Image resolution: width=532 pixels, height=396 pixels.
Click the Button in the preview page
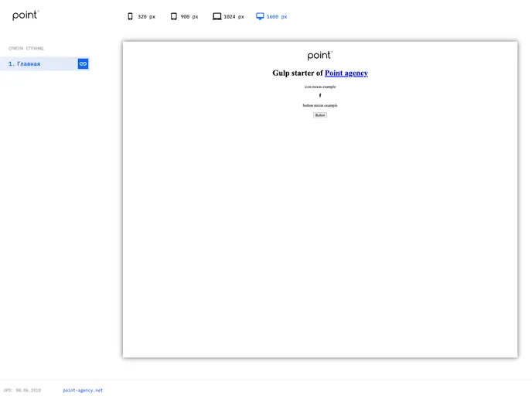click(x=320, y=115)
